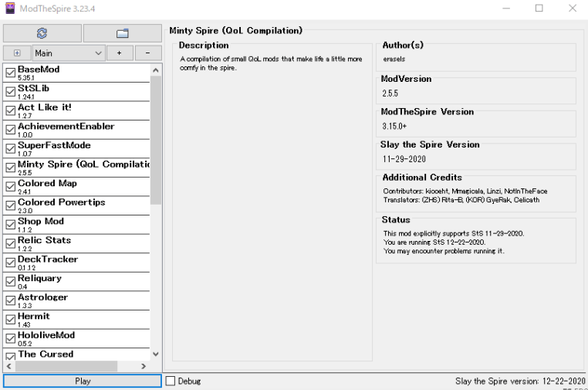The width and height of the screenshot is (588, 390).
Task: Click the refresh mods icon button
Action: [x=42, y=33]
